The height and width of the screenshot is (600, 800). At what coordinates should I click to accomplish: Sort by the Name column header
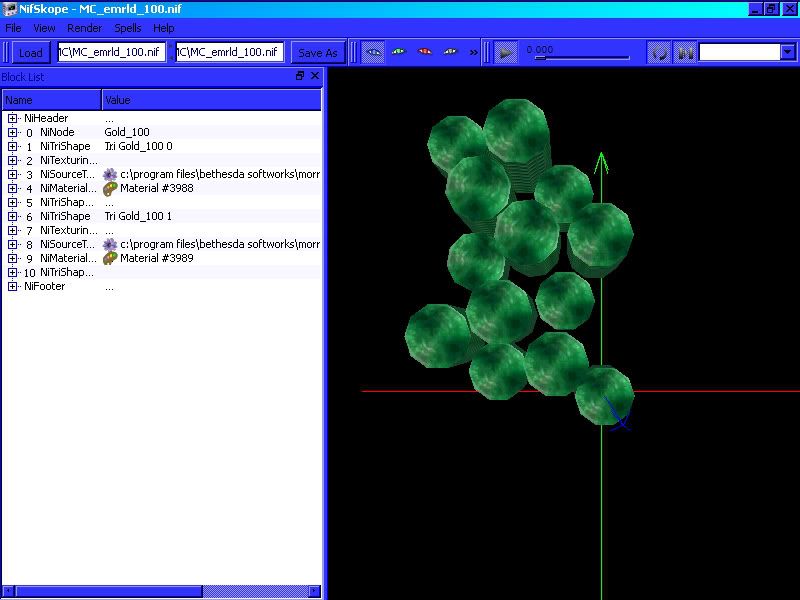(x=52, y=100)
